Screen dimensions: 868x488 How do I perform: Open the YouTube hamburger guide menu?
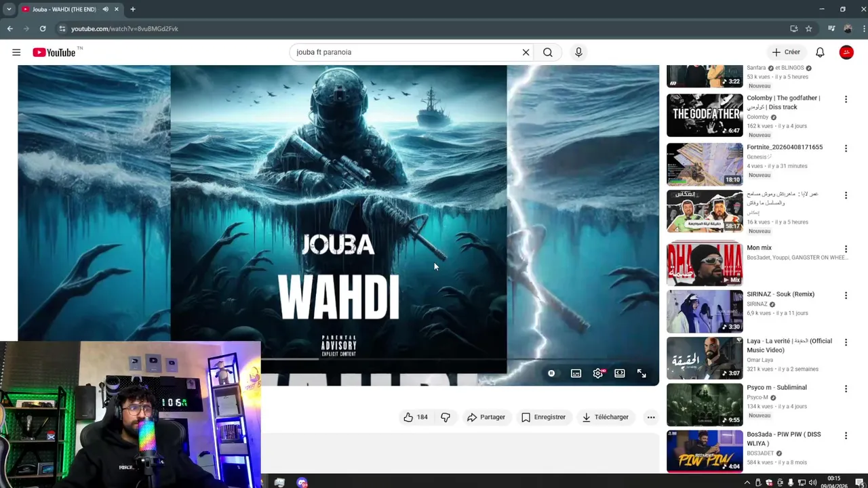(16, 52)
